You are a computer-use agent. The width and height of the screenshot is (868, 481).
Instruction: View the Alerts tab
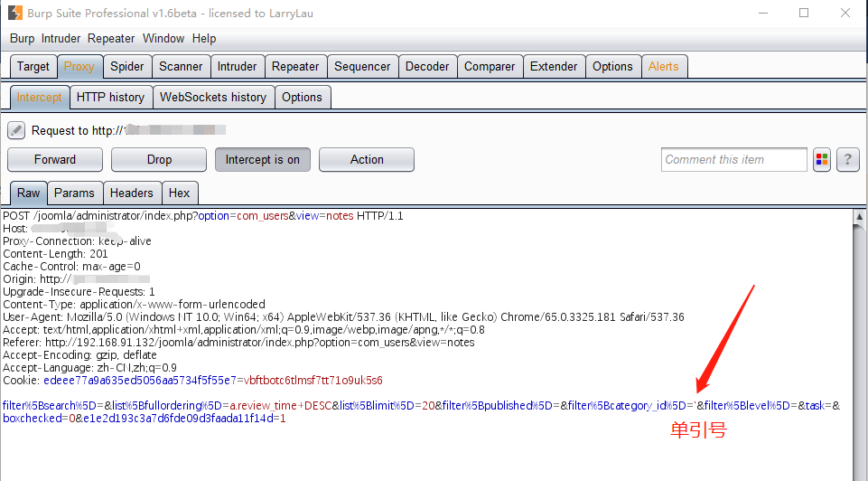tap(664, 67)
